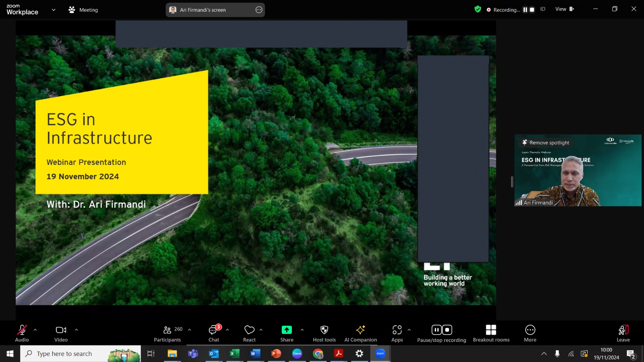Open Host tools shield icon

pos(324,330)
